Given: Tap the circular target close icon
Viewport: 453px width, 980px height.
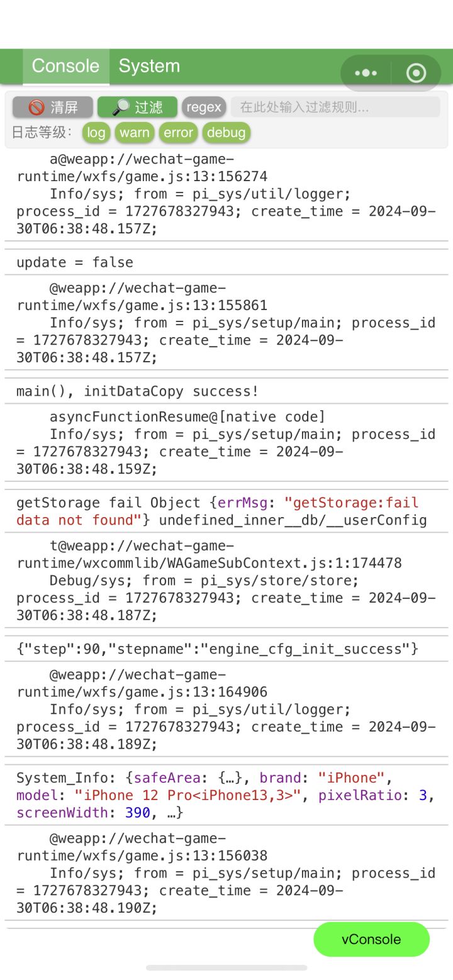Looking at the screenshot, I should pos(416,73).
